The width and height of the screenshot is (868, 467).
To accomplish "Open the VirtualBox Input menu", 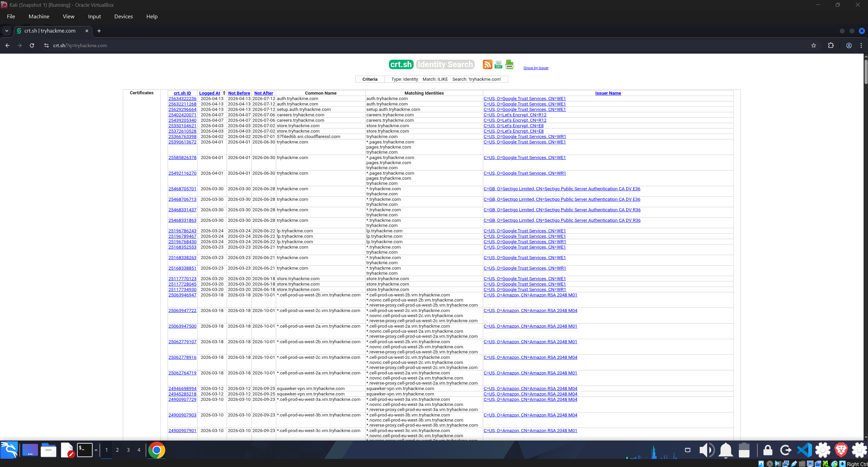I will pyautogui.click(x=94, y=16).
